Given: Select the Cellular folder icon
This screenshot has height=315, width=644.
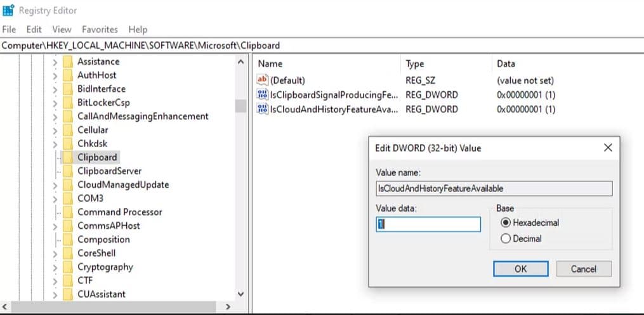Looking at the screenshot, I should click(x=68, y=130).
